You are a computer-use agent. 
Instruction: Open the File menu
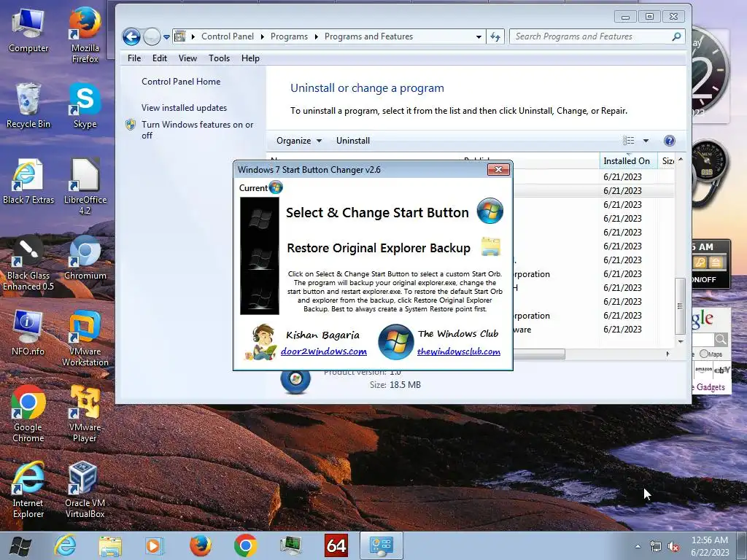[x=134, y=58]
